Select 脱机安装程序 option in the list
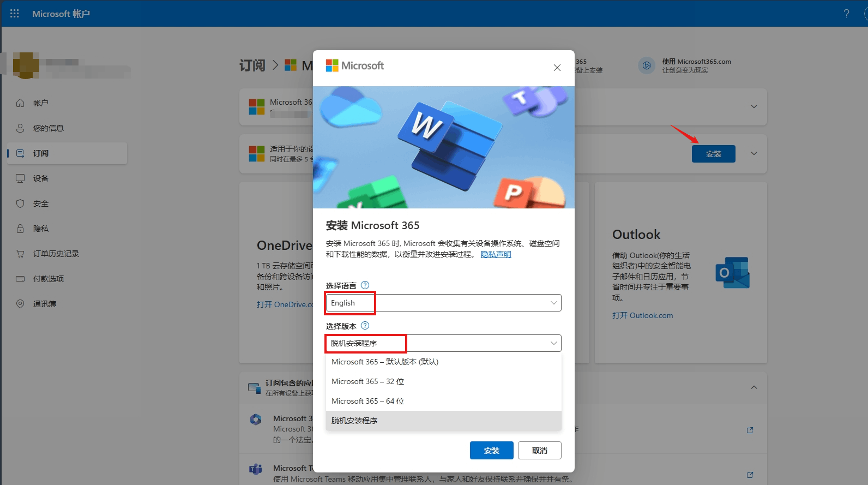Image resolution: width=868 pixels, height=485 pixels. point(443,421)
